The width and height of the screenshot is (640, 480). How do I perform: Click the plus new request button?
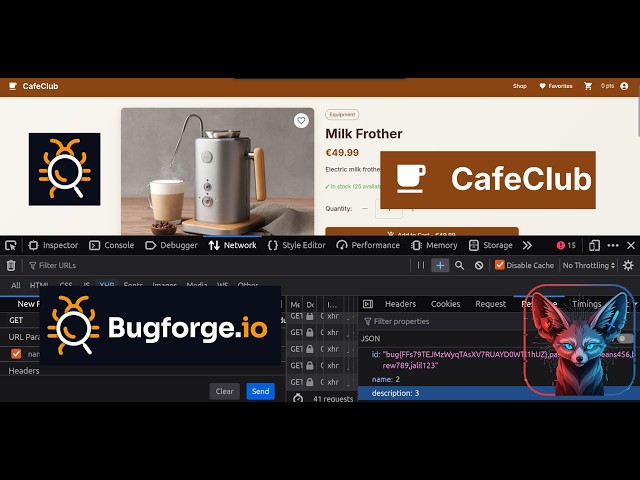click(440, 265)
